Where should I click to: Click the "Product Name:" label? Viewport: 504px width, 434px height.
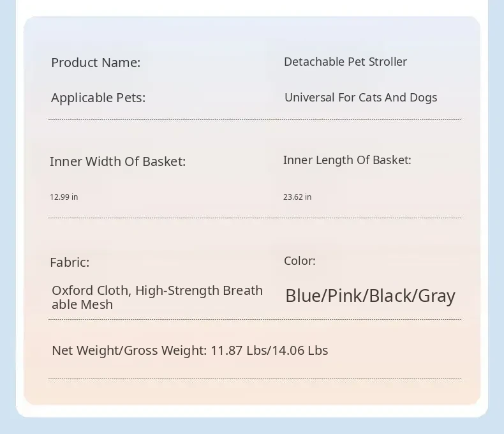pos(96,63)
